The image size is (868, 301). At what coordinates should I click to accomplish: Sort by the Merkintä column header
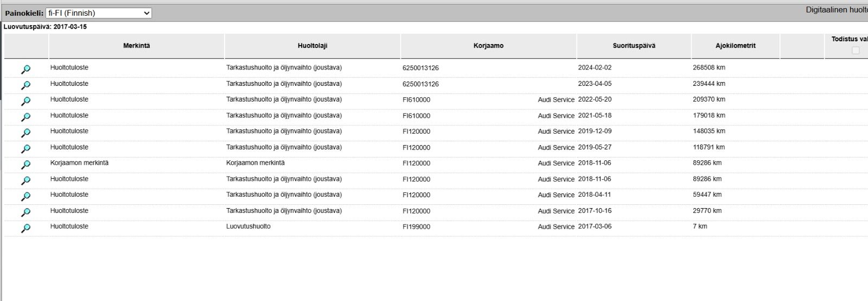pyautogui.click(x=136, y=46)
